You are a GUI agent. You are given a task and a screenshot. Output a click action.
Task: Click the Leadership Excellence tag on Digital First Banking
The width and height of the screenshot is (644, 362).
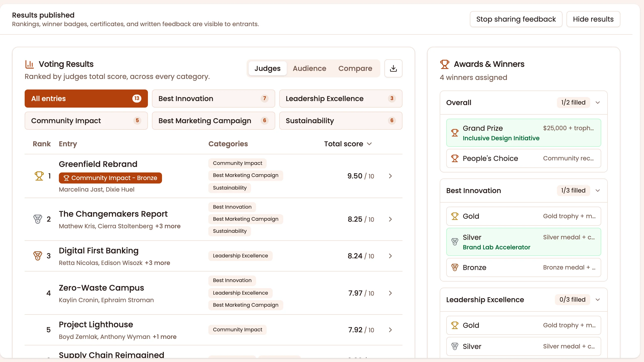click(240, 256)
